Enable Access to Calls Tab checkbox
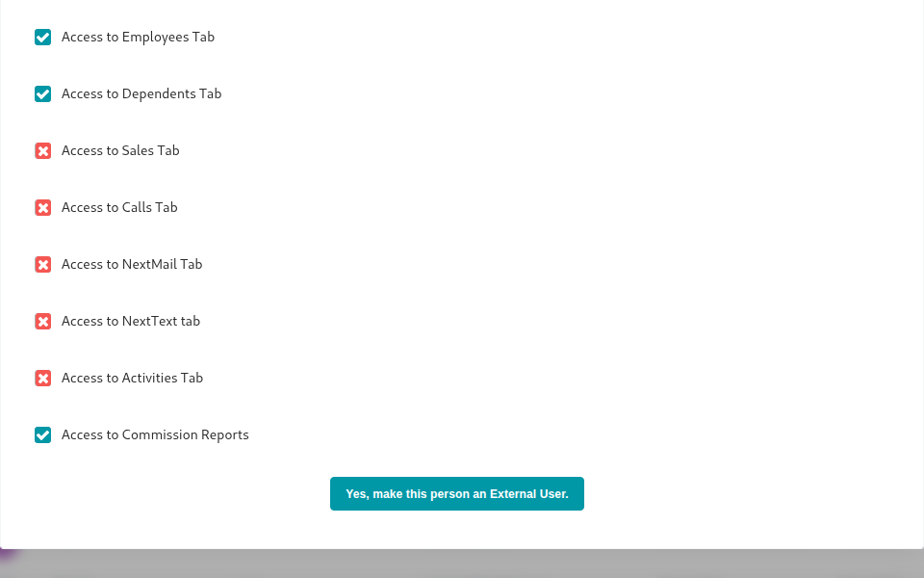 42,208
